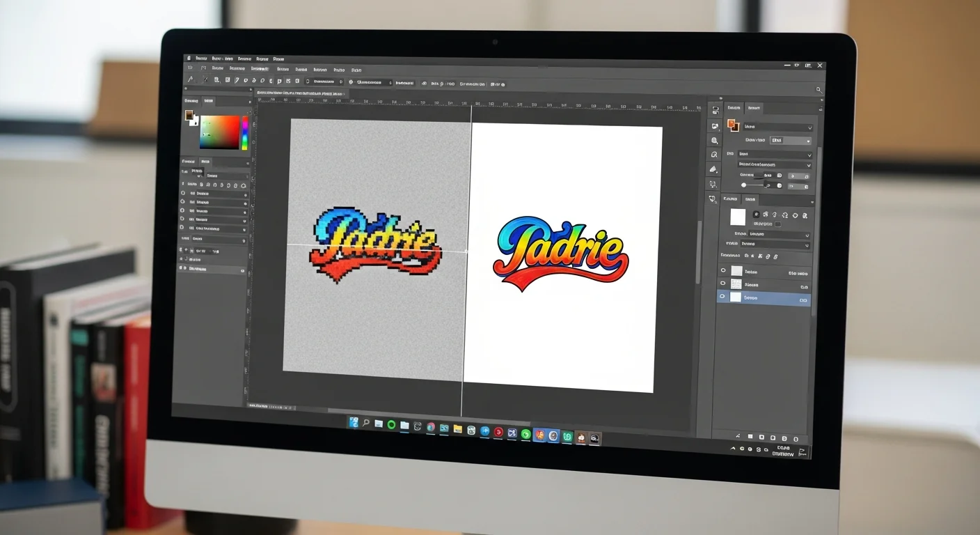Select the Zoom tool in the side panel strip
Image resolution: width=980 pixels, height=535 pixels.
coord(716,141)
